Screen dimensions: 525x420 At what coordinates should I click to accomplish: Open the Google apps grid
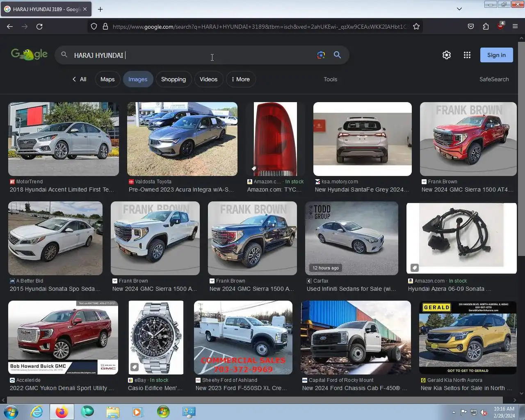[467, 55]
